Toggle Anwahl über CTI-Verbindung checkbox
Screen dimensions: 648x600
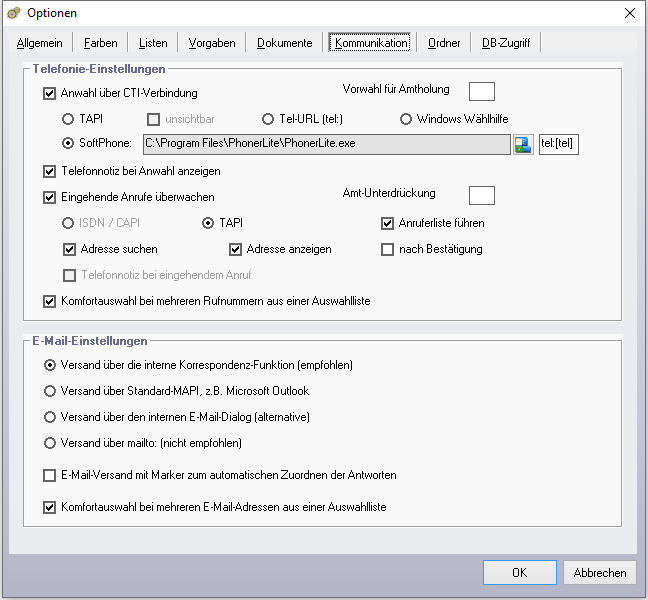[x=50, y=94]
